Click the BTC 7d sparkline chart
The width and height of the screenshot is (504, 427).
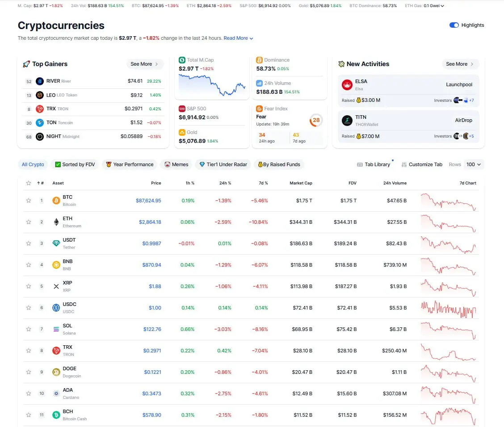(449, 202)
